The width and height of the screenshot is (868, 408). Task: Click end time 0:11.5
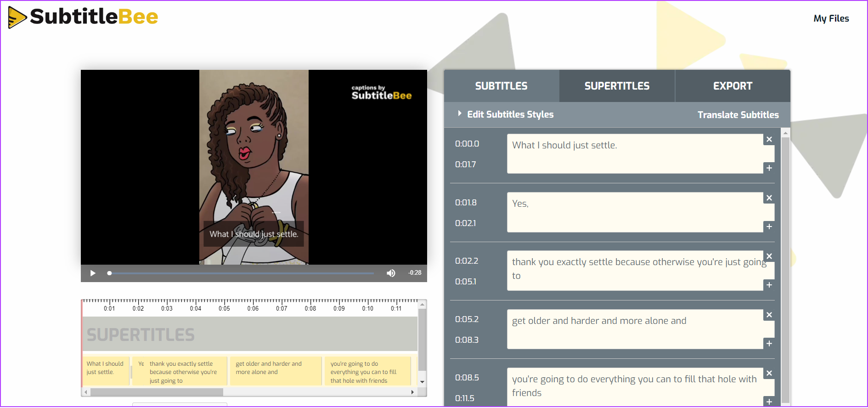465,398
